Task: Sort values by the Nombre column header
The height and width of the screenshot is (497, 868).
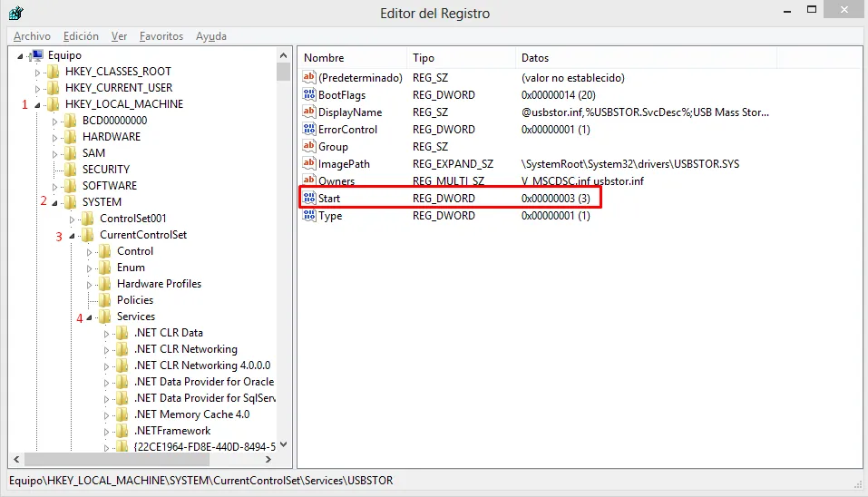Action: (352, 57)
